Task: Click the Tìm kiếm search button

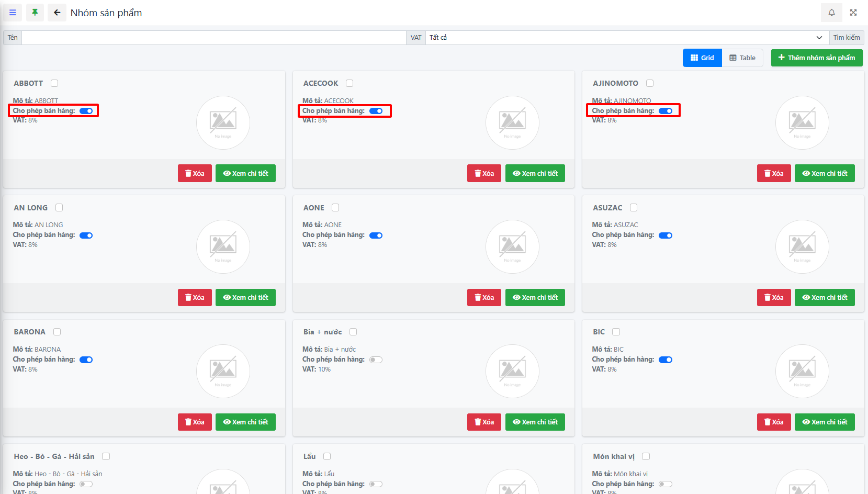Action: click(x=846, y=38)
